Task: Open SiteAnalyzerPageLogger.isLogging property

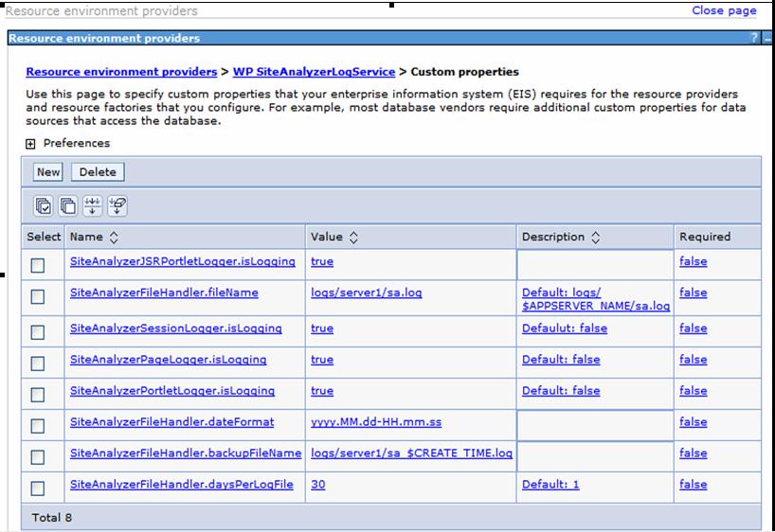Action: click(168, 359)
